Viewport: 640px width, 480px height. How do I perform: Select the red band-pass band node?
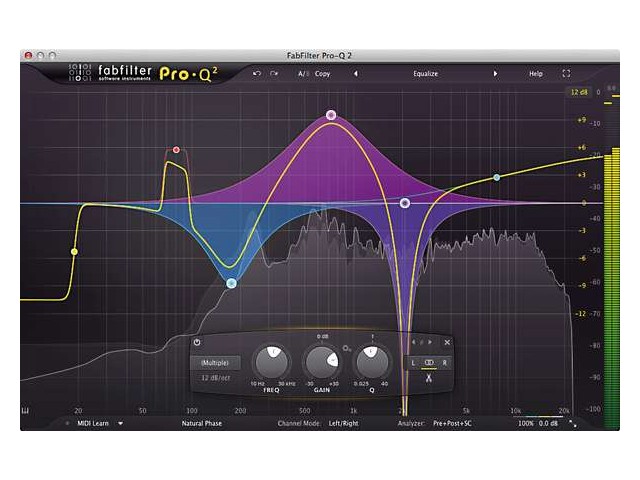[x=176, y=150]
